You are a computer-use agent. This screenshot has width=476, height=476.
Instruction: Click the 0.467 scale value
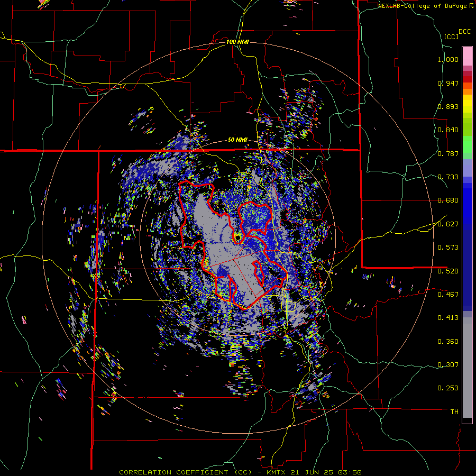(448, 295)
